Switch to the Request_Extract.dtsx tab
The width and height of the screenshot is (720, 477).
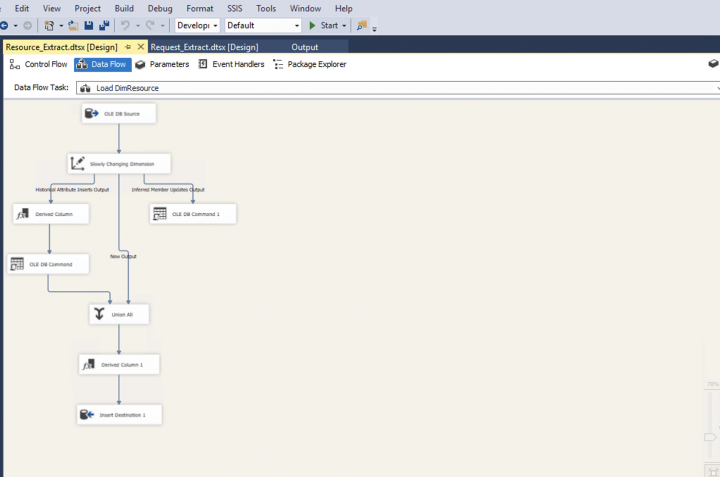coord(204,47)
